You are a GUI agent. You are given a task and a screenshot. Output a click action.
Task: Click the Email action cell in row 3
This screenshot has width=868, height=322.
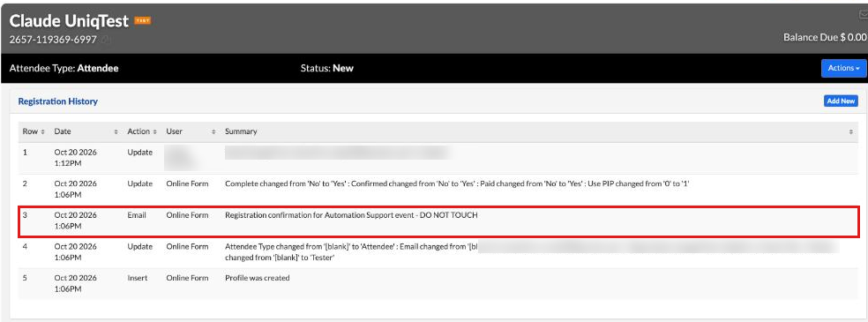[x=137, y=215]
